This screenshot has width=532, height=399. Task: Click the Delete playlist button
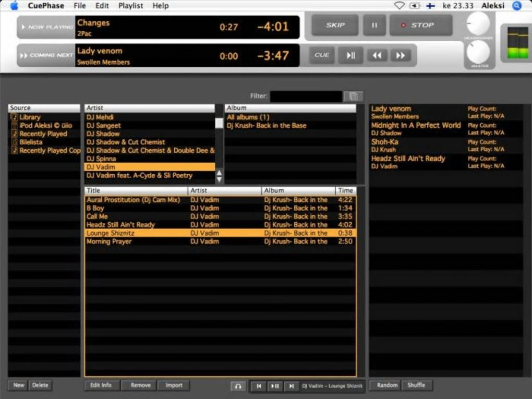pos(40,385)
